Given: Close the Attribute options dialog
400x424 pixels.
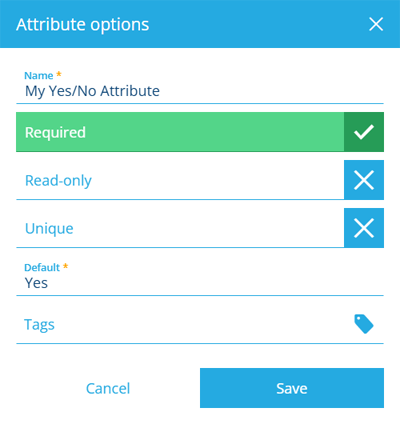Looking at the screenshot, I should point(376,24).
